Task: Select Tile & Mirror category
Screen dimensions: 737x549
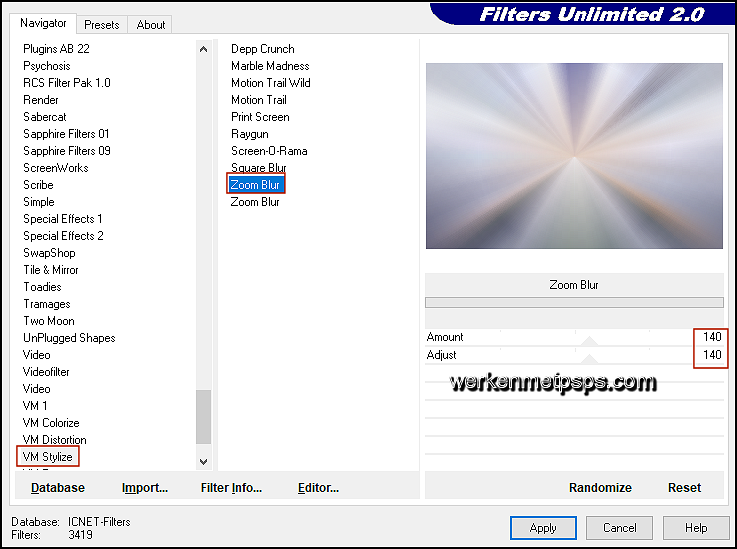Action: 51,270
